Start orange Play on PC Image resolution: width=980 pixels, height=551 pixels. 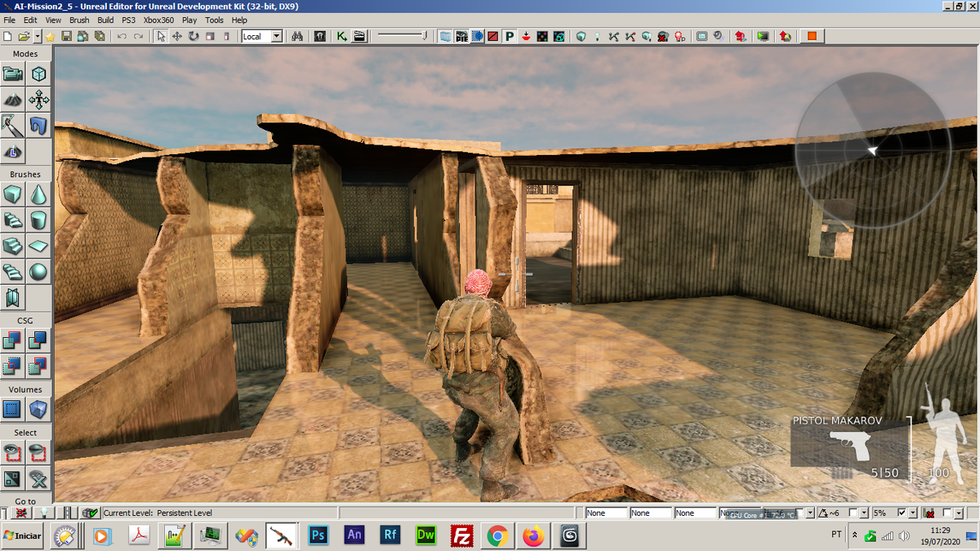[x=812, y=36]
